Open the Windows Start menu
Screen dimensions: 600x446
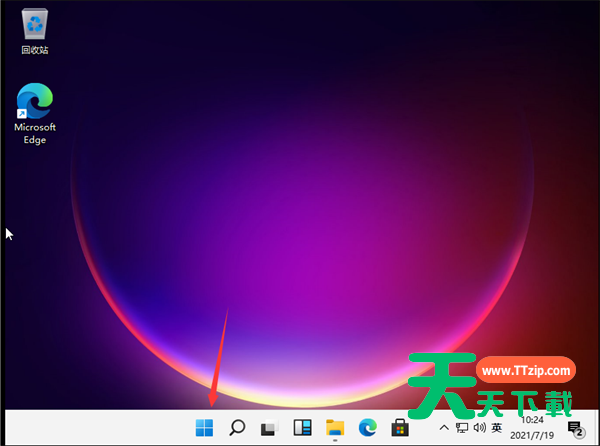click(204, 428)
